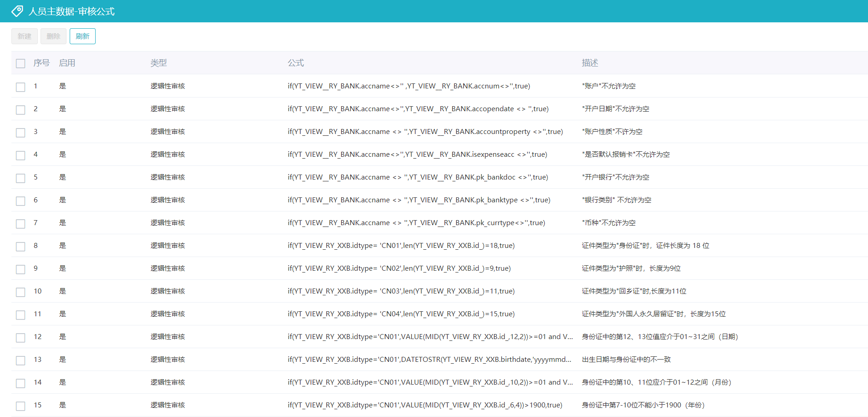Click the 启用 column header
Image resolution: width=868 pixels, height=417 pixels.
click(67, 63)
